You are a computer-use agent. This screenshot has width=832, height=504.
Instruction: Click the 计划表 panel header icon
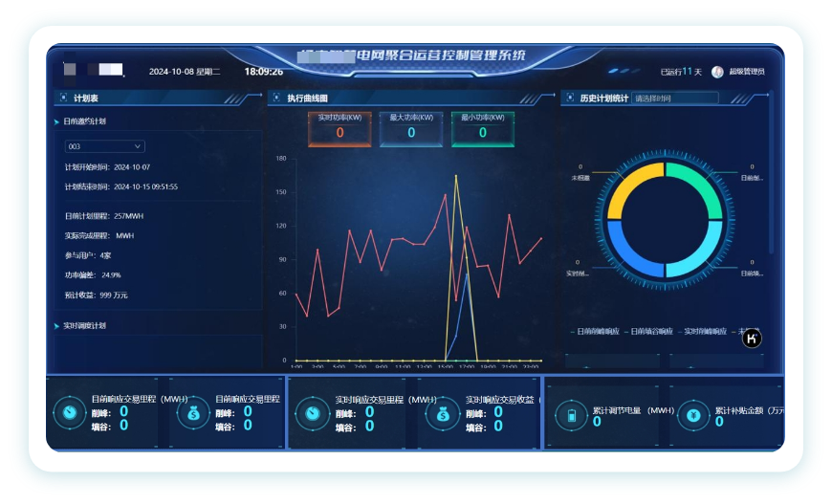(64, 98)
